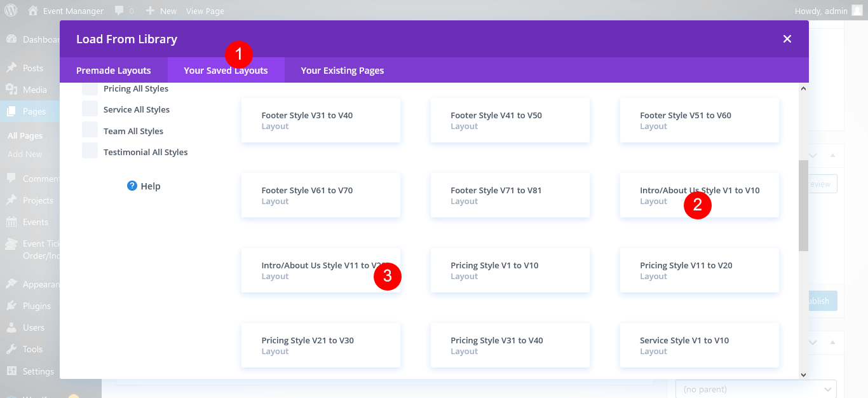Open Add New page link

tap(25, 154)
